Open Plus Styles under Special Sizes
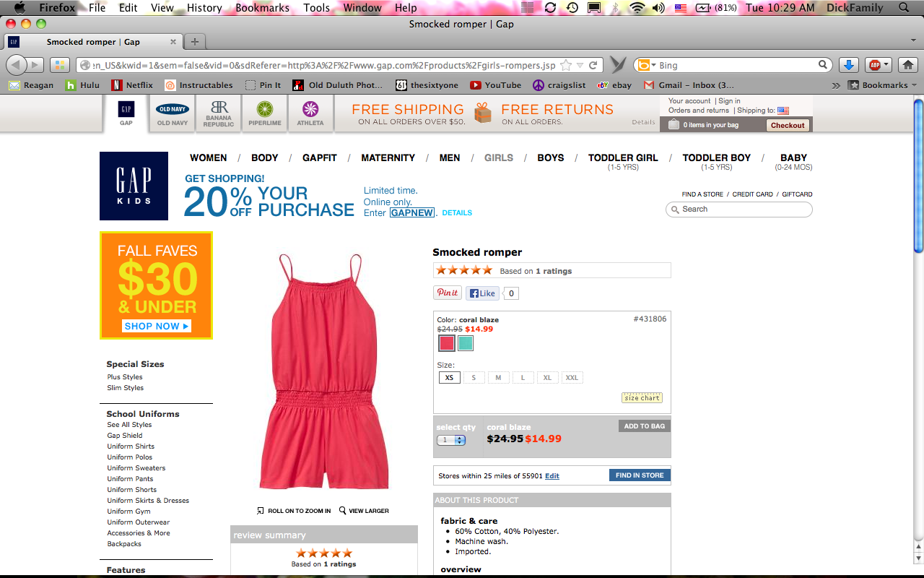924x578 pixels. tap(125, 377)
